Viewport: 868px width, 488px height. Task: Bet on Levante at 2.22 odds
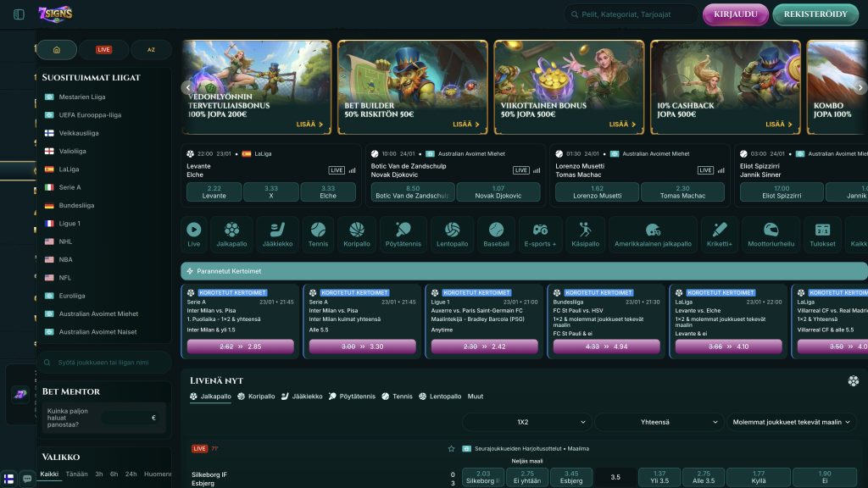(x=214, y=192)
